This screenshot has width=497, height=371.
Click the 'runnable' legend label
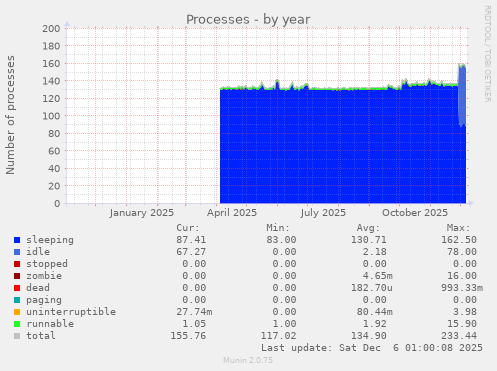point(50,324)
